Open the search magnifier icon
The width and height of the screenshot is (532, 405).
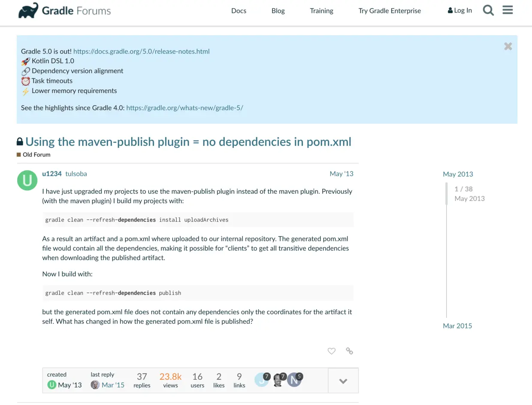click(x=488, y=10)
